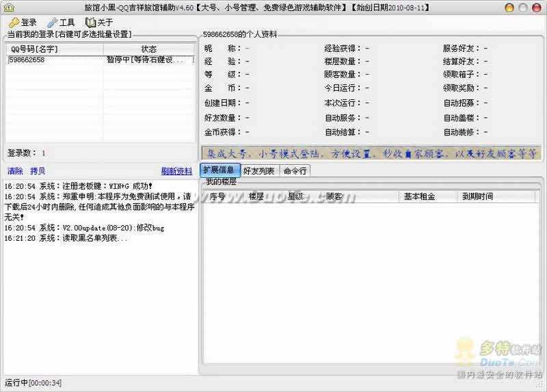This screenshot has width=547, height=392.
Task: Switch to the 命令行 tab
Action: tap(295, 171)
